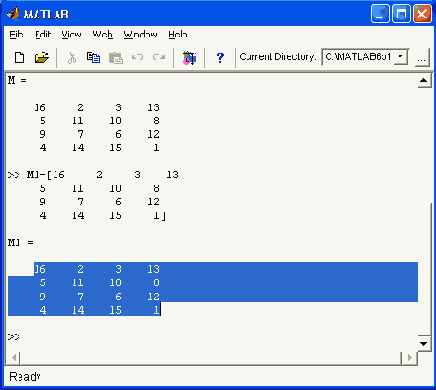Minimize the MATLAB window
Image resolution: width=436 pixels, height=390 pixels.
380,14
